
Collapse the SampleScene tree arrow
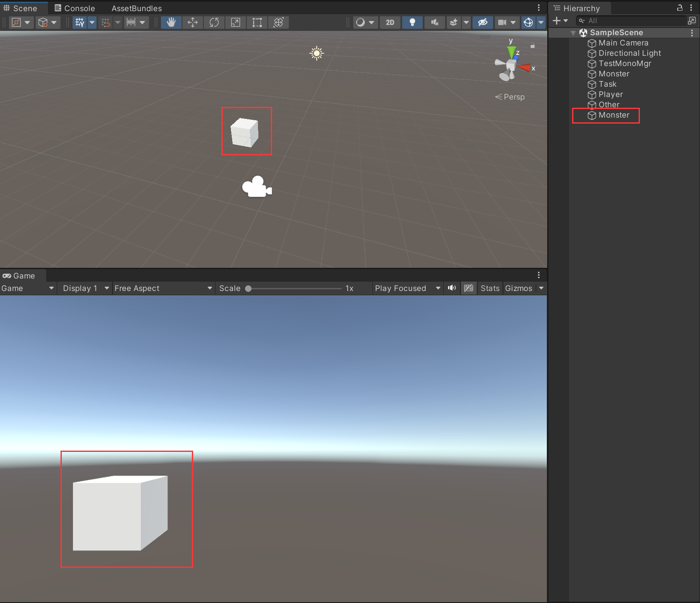[573, 33]
